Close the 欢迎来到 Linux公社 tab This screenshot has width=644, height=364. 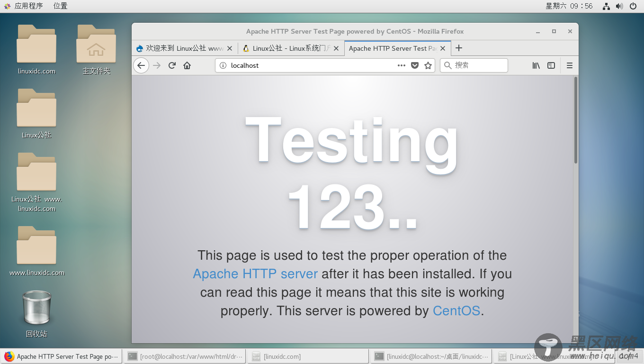229,48
